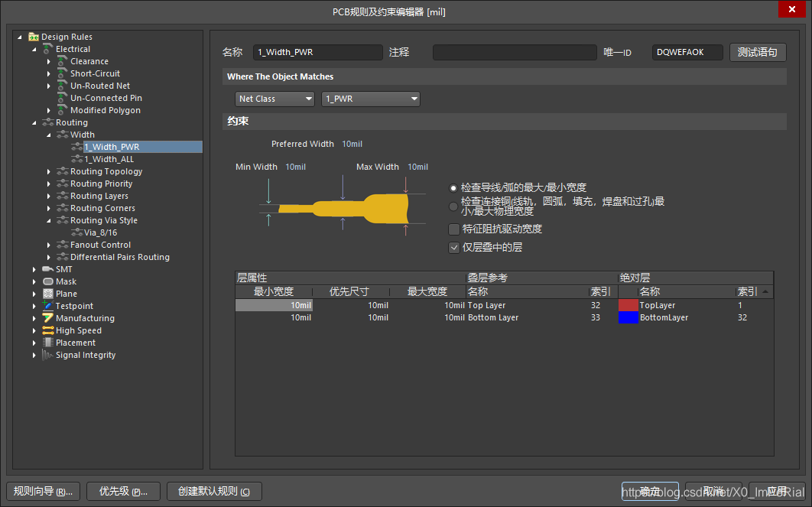Click the Modified Polygon rule icon
This screenshot has width=812, height=507.
click(x=63, y=110)
